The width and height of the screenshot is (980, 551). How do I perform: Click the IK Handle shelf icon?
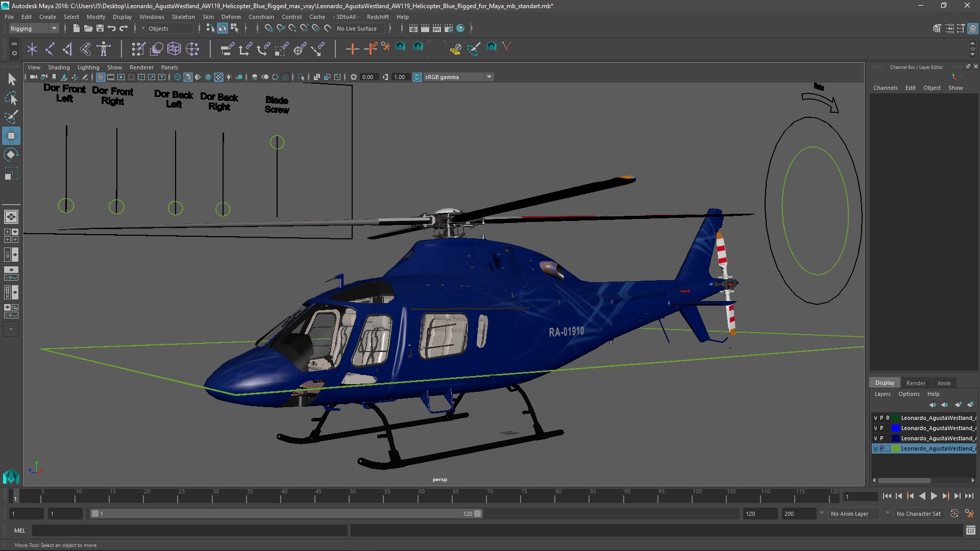coord(68,49)
